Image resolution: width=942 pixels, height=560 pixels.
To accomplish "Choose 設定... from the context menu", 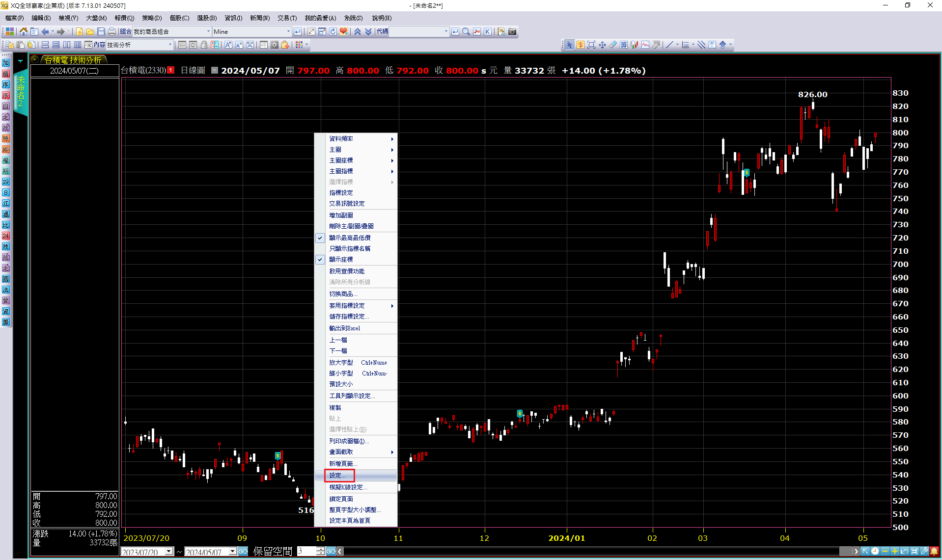I will pyautogui.click(x=337, y=475).
